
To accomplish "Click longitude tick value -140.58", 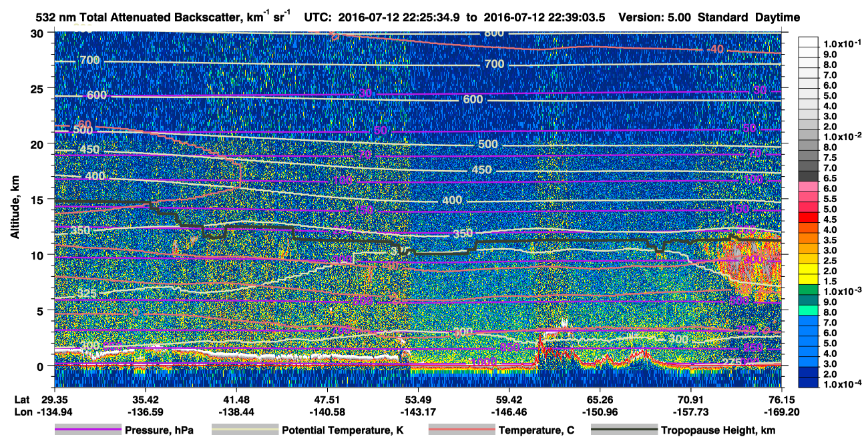I will pos(327,412).
